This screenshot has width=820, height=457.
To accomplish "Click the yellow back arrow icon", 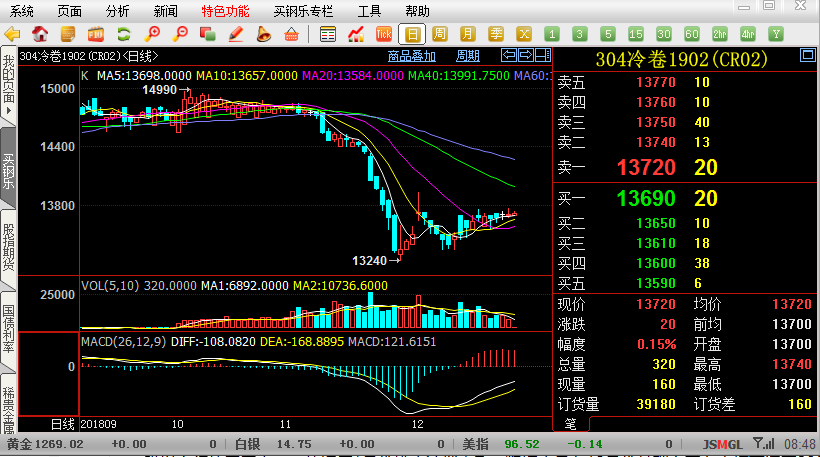I will [12, 35].
